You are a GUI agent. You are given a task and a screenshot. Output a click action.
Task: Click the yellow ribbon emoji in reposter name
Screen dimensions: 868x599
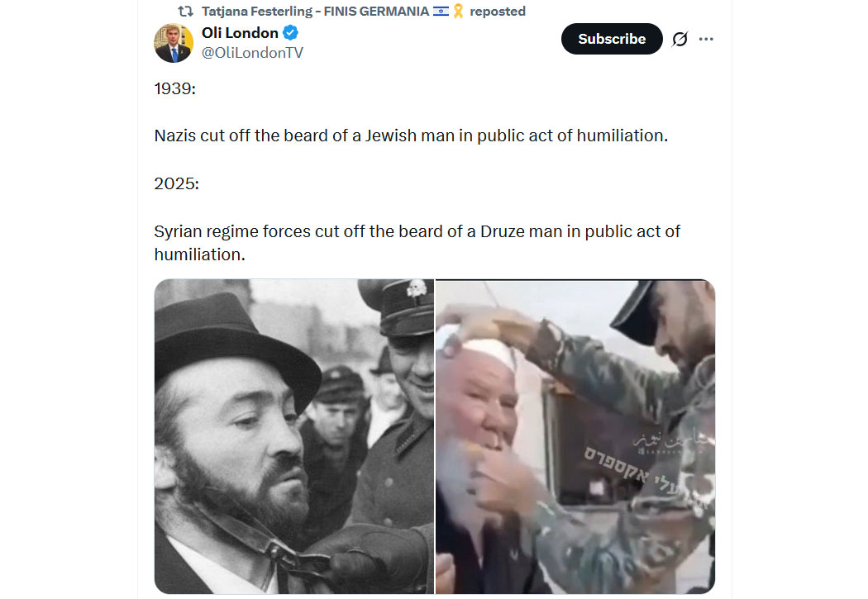(458, 11)
